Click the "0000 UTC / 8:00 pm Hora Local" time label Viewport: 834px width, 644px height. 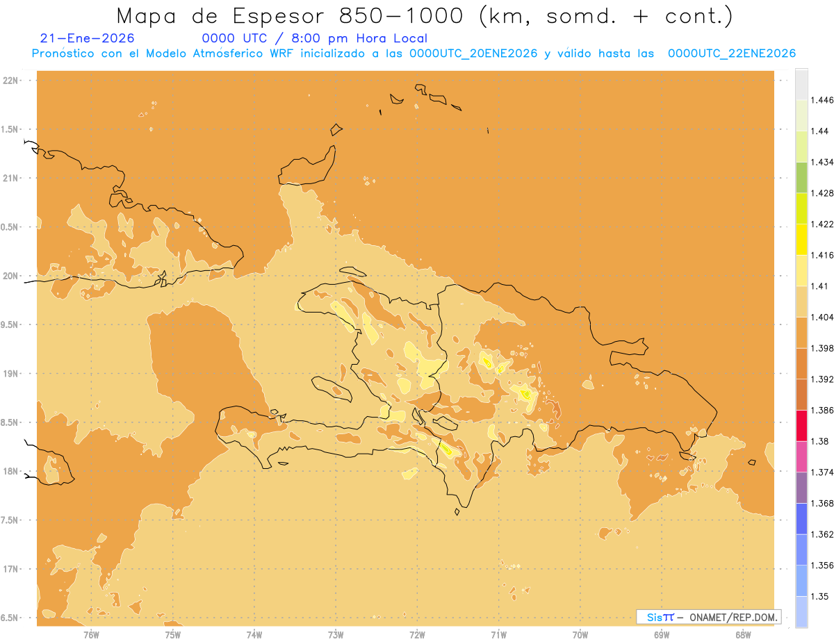[x=314, y=39]
